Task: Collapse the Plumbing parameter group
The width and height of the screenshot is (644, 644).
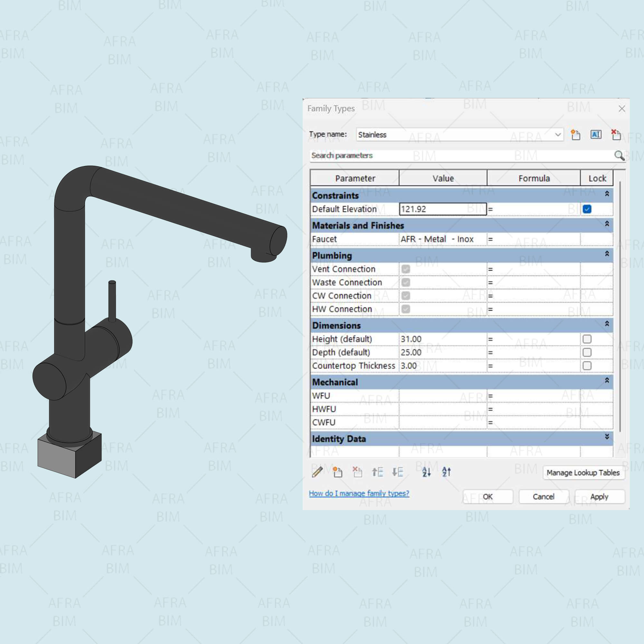Action: pos(607,254)
